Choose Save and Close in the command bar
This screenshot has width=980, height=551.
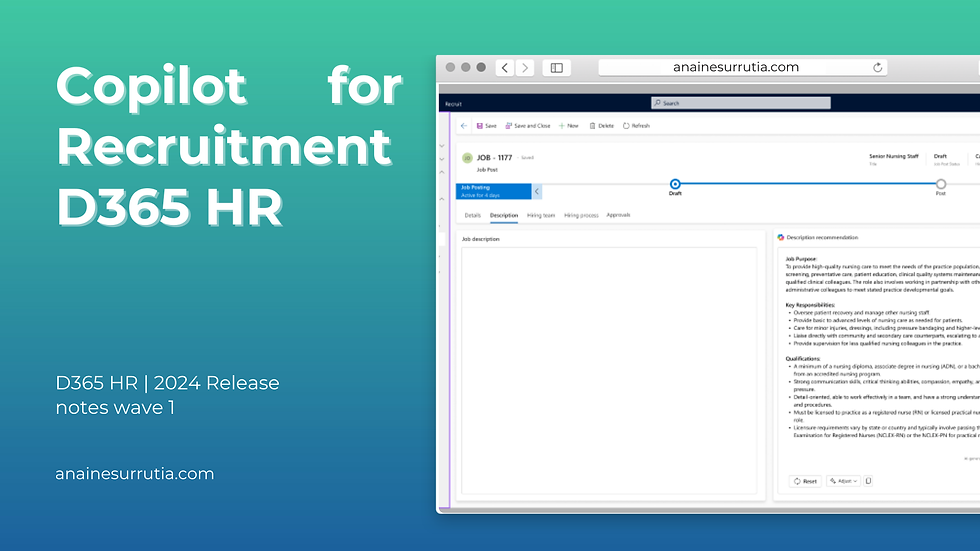528,126
